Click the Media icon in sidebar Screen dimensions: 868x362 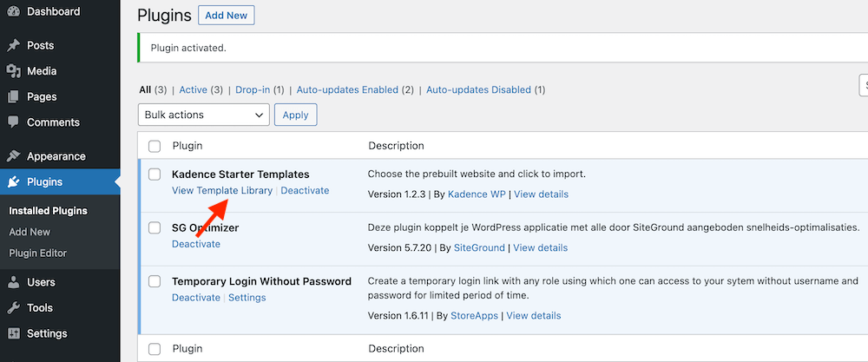(x=13, y=71)
